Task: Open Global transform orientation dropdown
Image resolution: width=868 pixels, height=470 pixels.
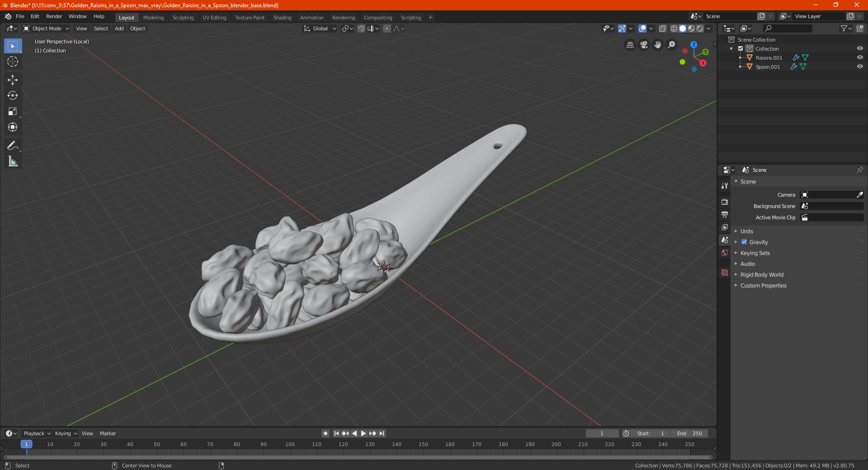Action: tap(320, 28)
